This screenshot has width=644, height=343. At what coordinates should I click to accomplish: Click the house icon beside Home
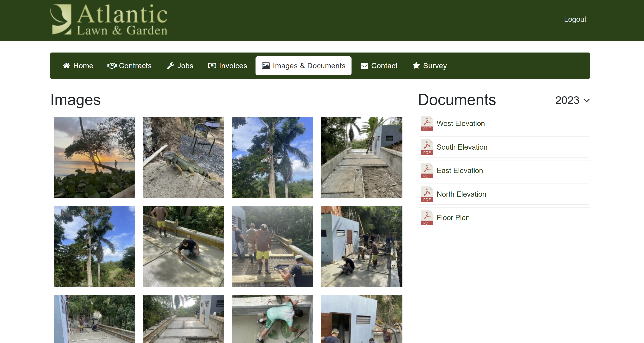pos(66,65)
